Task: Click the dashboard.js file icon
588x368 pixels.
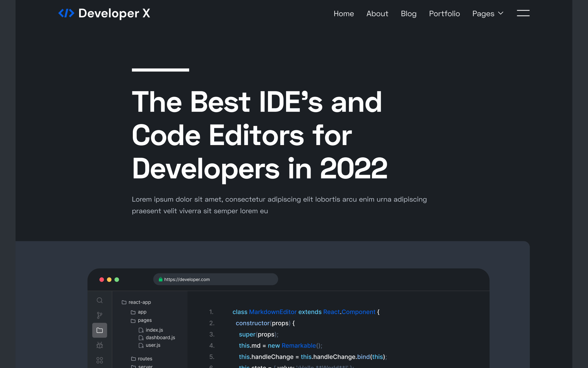Action: (141, 338)
